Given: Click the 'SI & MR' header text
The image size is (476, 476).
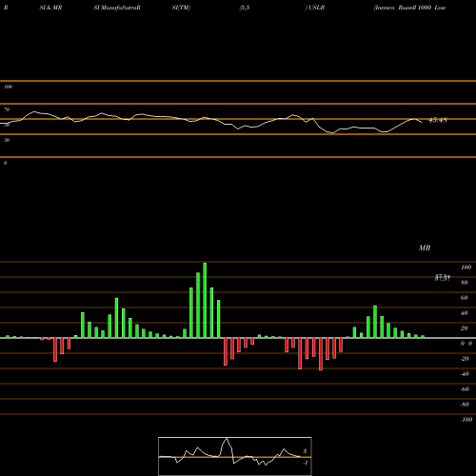Looking at the screenshot, I should point(50,8).
